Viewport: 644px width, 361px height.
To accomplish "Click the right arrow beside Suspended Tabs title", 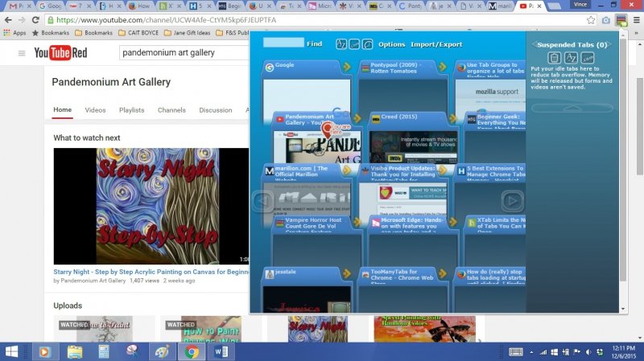I will tap(610, 45).
